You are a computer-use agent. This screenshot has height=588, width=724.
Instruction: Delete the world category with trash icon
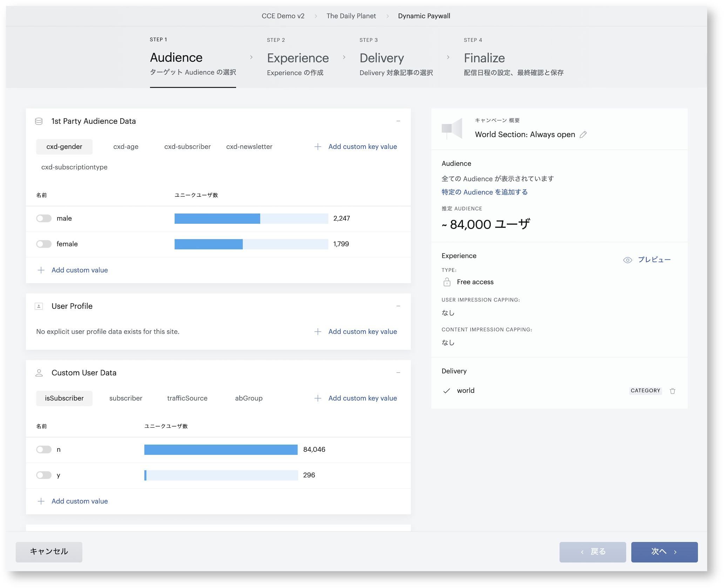672,391
